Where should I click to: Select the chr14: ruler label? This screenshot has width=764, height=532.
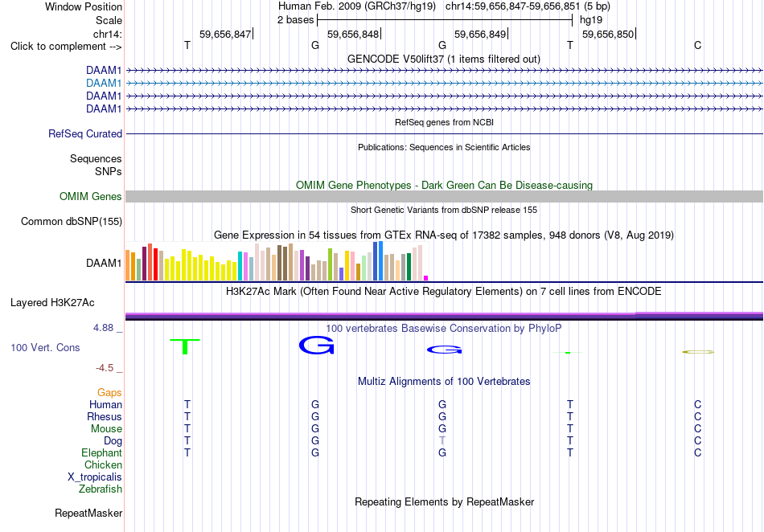pyautogui.click(x=107, y=34)
